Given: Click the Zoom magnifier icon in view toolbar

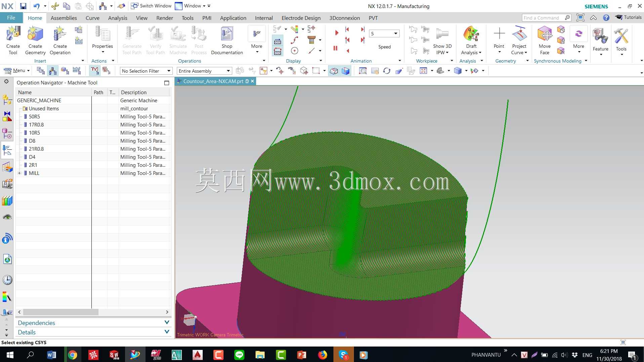Looking at the screenshot, I should point(363,71).
